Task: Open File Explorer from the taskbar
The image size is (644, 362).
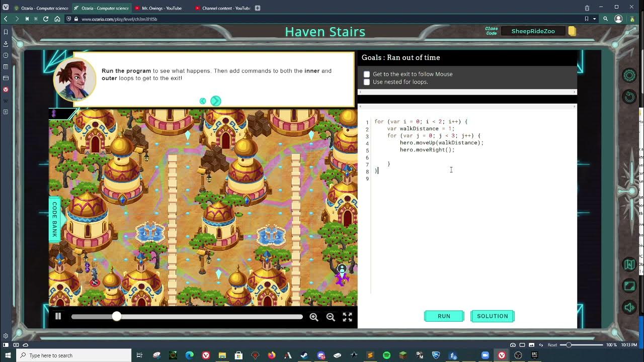Action: [222, 355]
